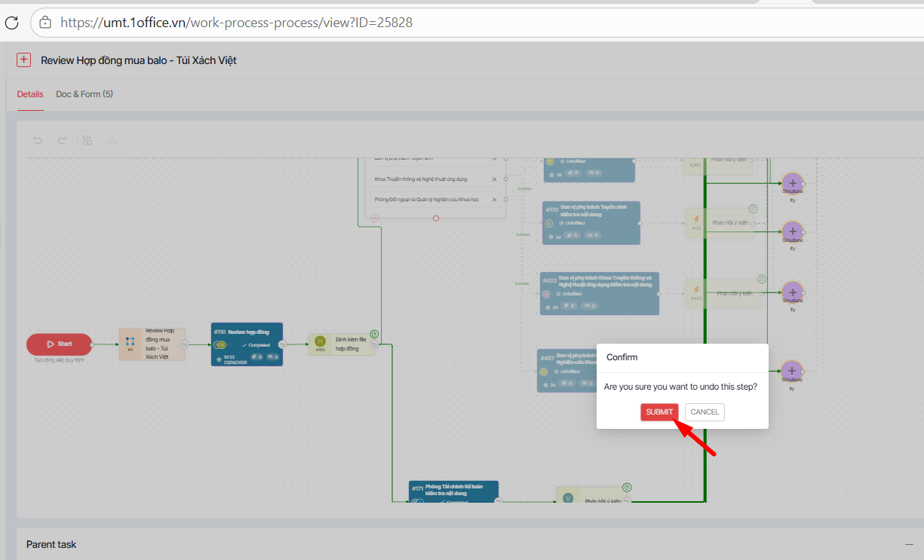The width and height of the screenshot is (924, 560).
Task: Collapse the Parent task section
Action: [909, 544]
